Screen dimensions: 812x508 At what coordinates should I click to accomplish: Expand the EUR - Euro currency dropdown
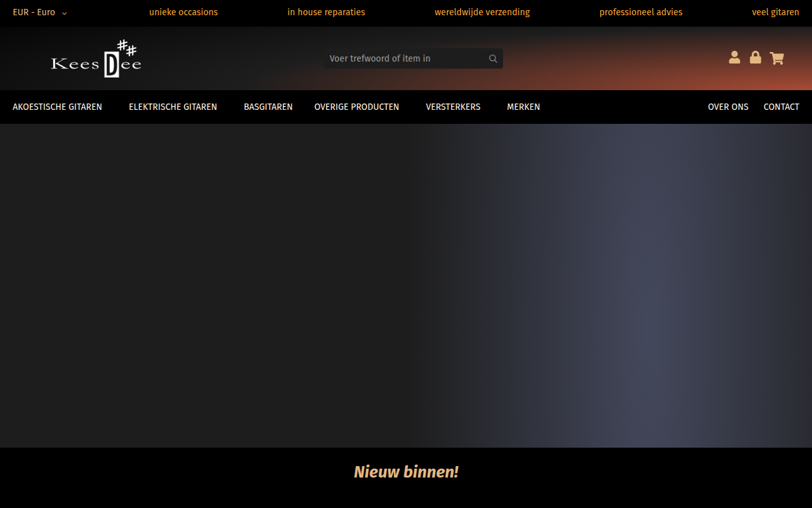tap(40, 12)
